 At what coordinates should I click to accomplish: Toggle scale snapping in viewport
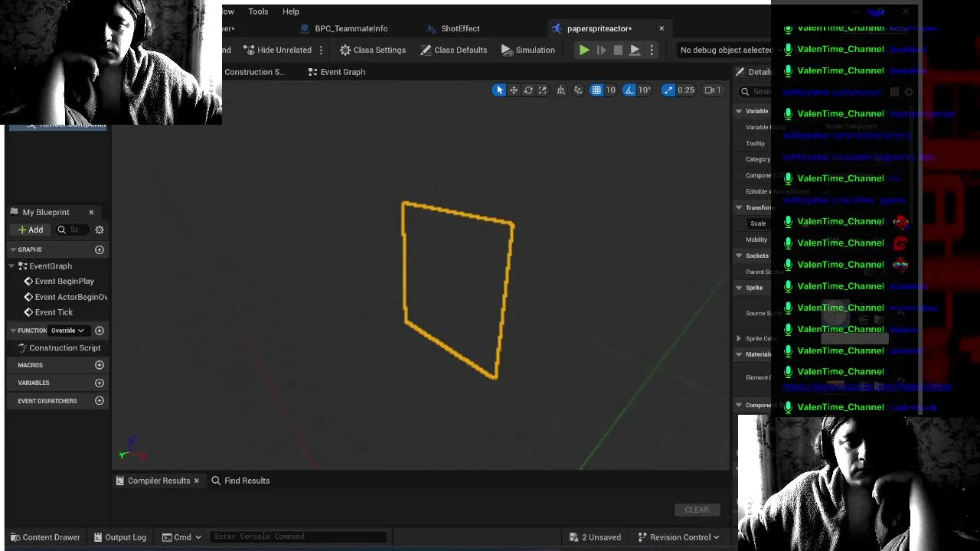click(x=668, y=90)
